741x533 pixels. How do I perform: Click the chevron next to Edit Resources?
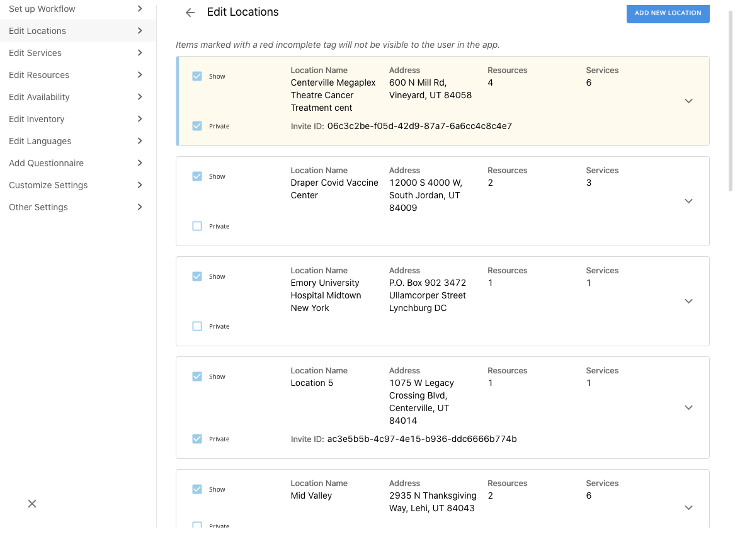tap(140, 75)
